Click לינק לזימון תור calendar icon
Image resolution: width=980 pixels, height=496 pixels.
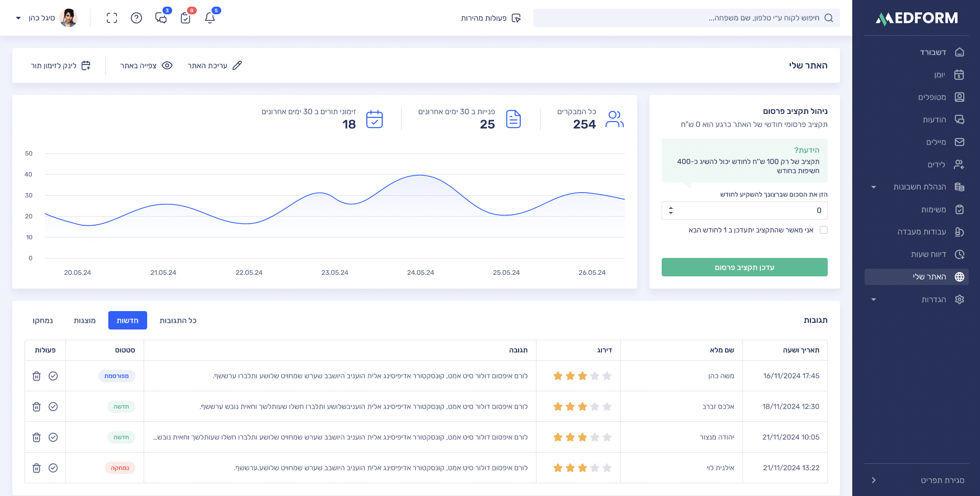86,65
